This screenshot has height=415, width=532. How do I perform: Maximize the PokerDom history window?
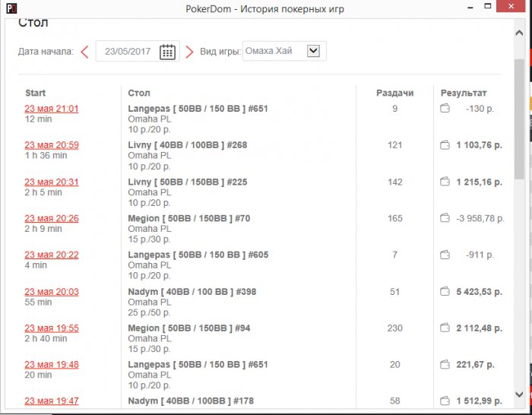point(488,6)
